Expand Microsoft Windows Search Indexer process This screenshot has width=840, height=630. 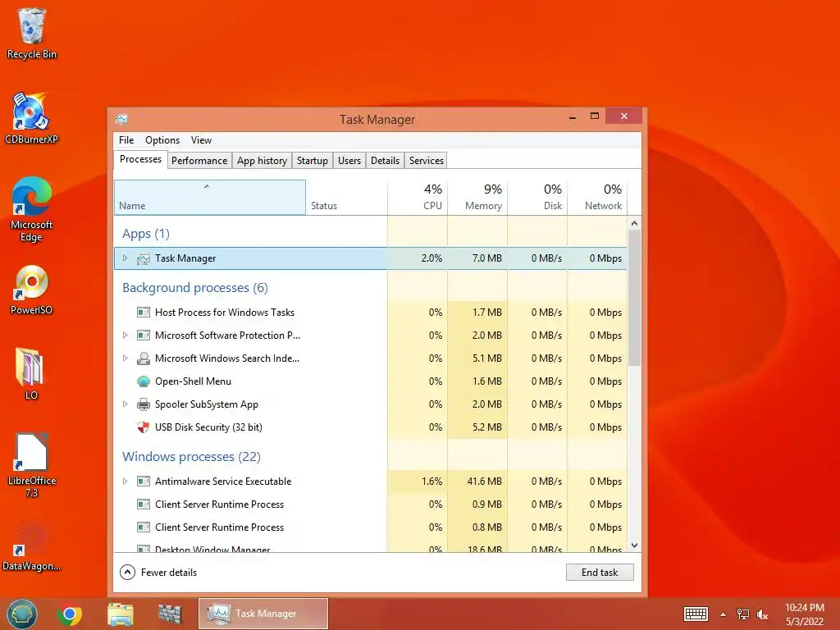point(125,358)
